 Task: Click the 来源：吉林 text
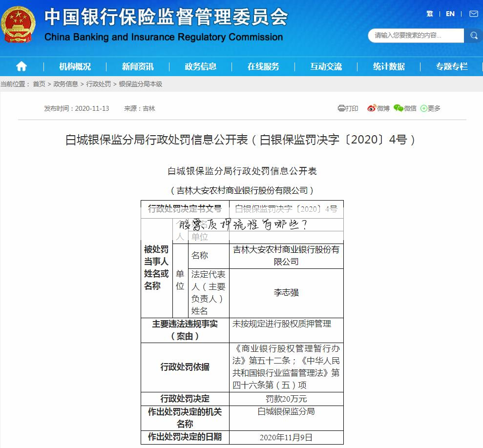tap(140, 108)
